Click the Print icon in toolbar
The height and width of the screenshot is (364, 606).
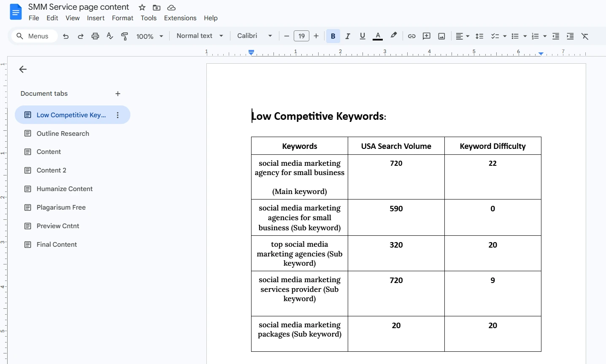point(95,36)
